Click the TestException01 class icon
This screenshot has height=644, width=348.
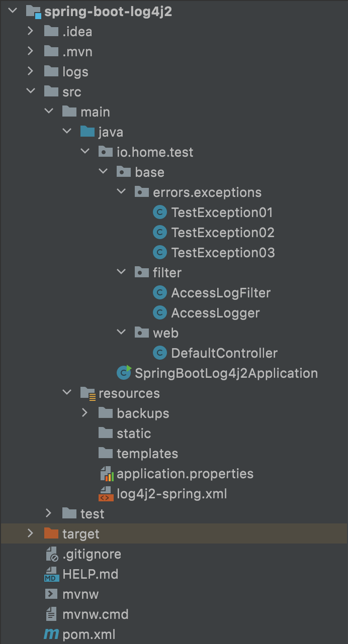click(x=160, y=212)
